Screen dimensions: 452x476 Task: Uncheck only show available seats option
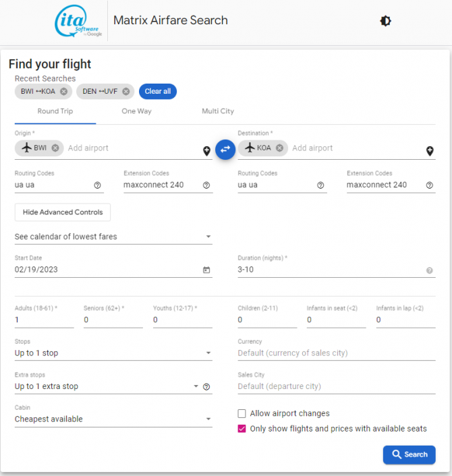tap(242, 429)
